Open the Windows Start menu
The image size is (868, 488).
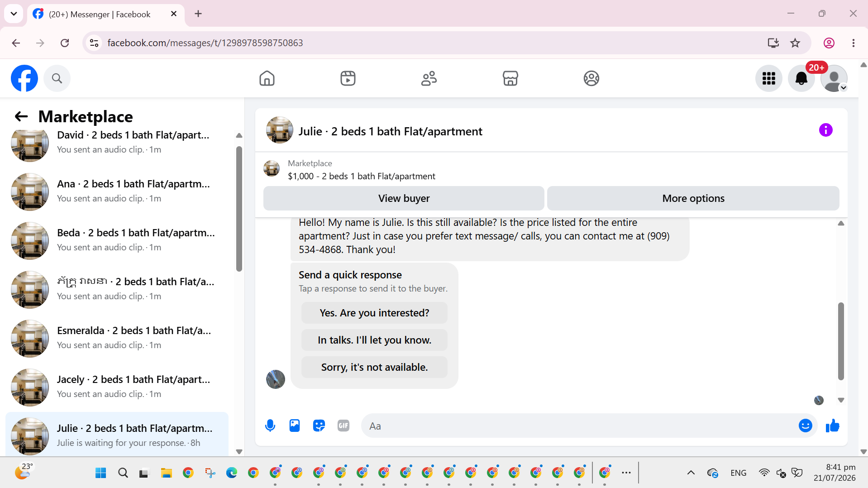pos(101,473)
